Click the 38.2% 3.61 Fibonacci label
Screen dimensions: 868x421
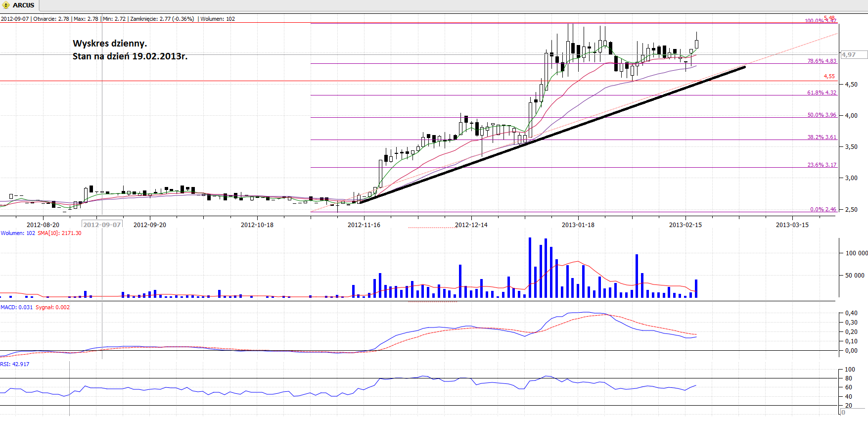[x=822, y=137]
